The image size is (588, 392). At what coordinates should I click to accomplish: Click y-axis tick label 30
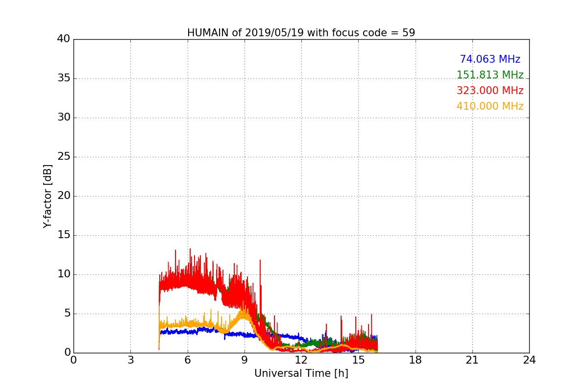(64, 118)
